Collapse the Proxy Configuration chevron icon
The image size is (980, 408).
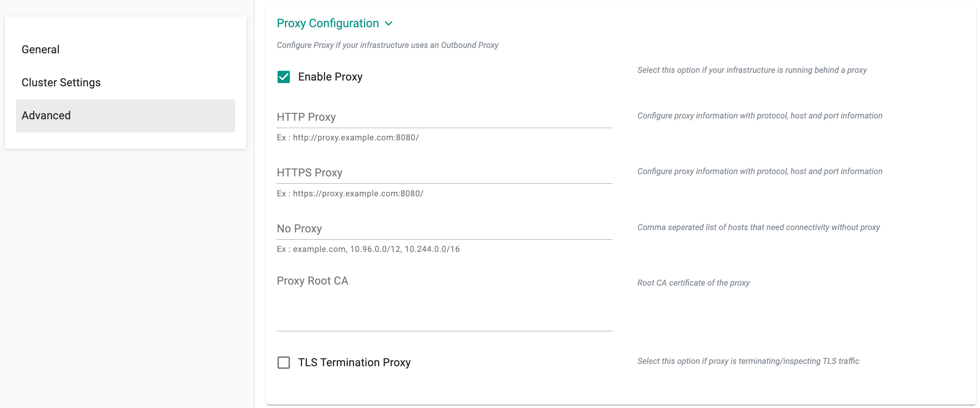(x=388, y=23)
